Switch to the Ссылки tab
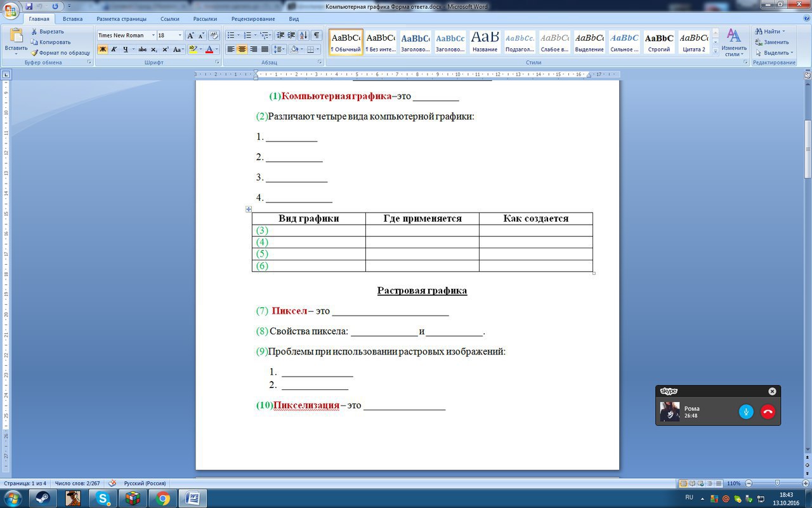 point(169,19)
